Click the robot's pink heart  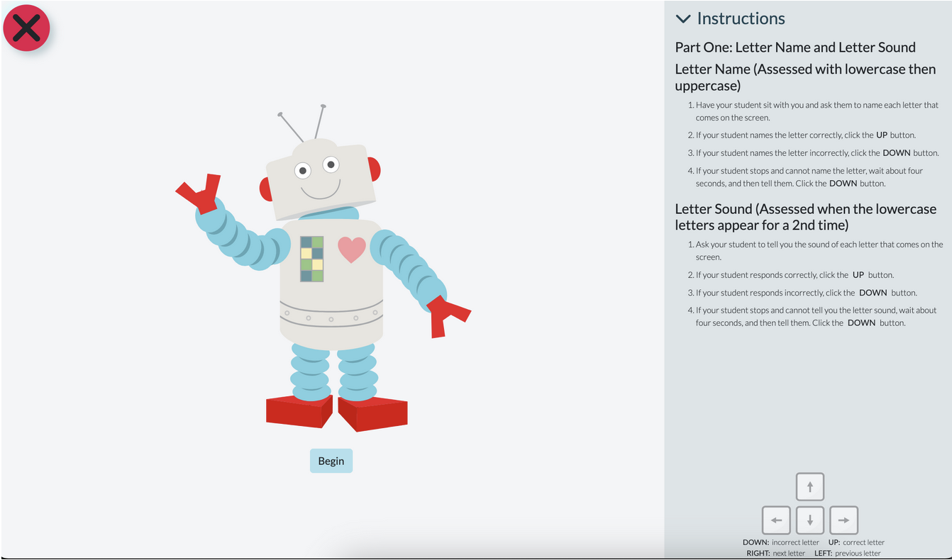point(352,250)
